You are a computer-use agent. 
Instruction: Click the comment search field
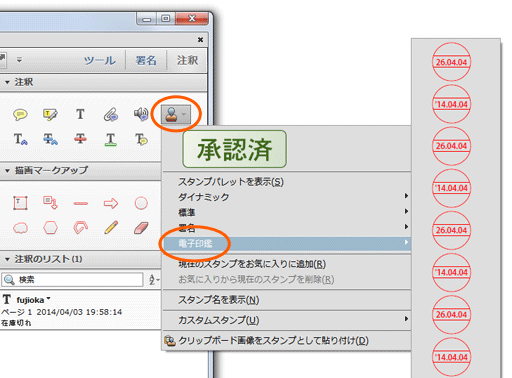click(x=73, y=279)
